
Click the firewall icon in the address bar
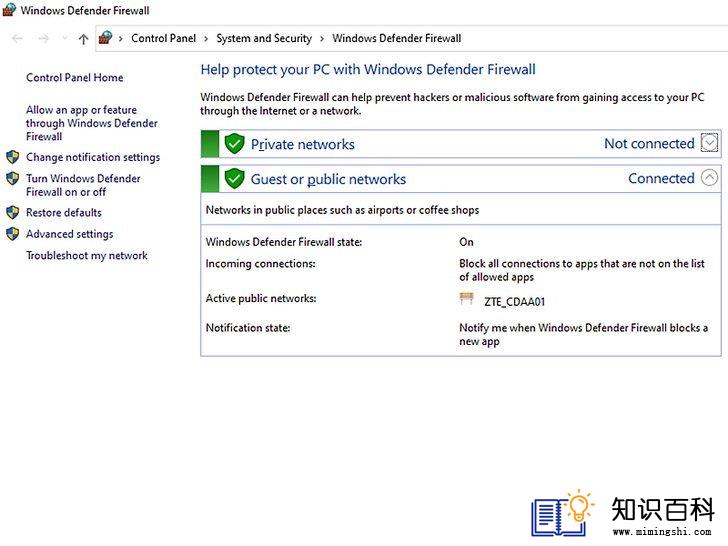[106, 38]
